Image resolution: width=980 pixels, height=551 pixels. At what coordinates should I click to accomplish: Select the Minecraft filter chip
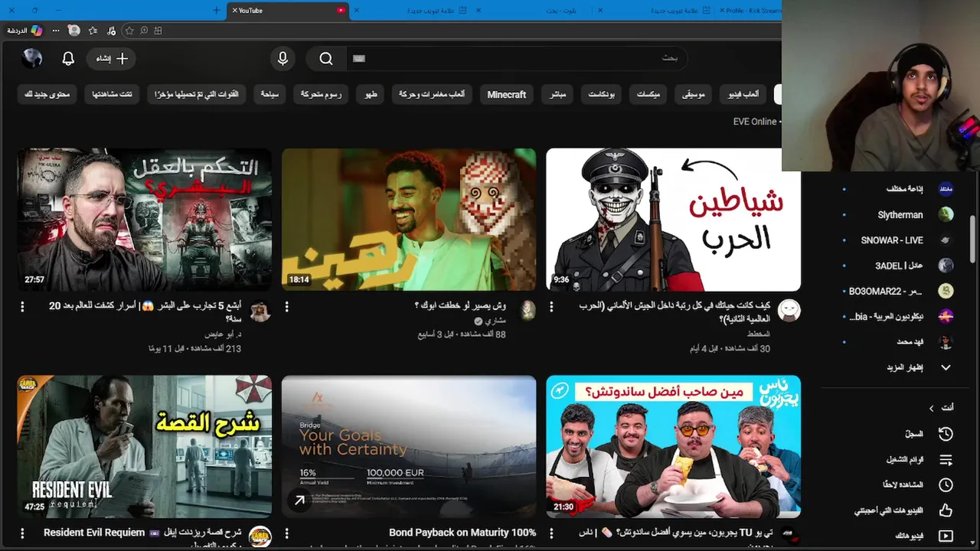click(507, 94)
